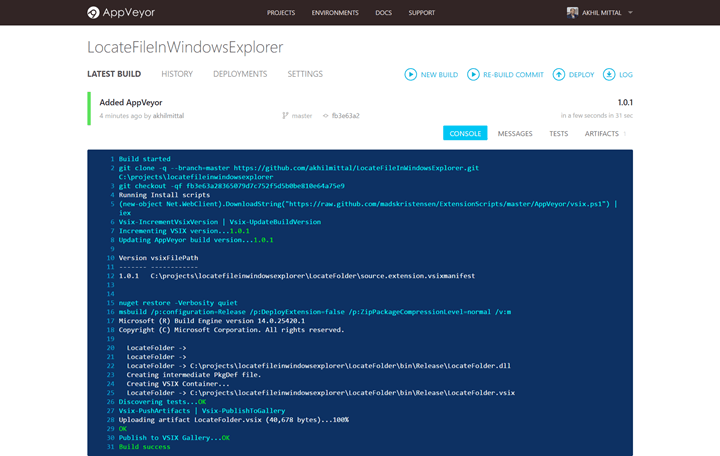Click the 'Copyright (C) Microsoft Corporation' line
The image size is (720, 456).
[231, 330]
